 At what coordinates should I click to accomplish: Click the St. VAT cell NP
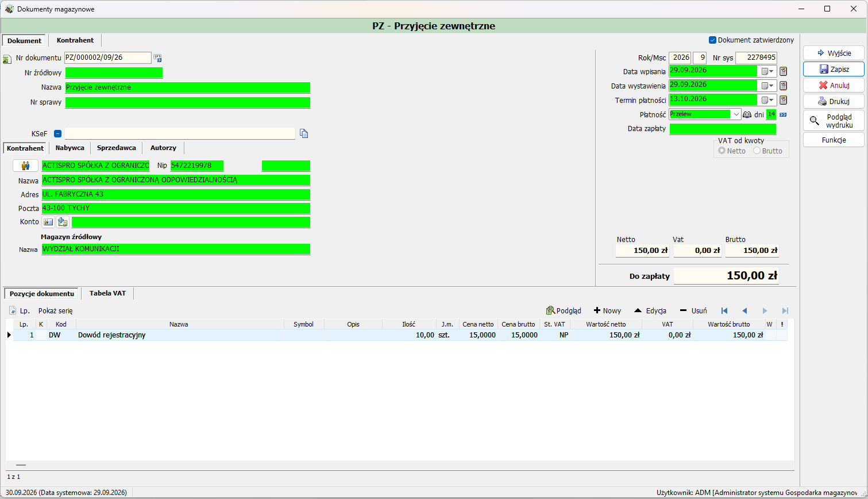click(555, 335)
